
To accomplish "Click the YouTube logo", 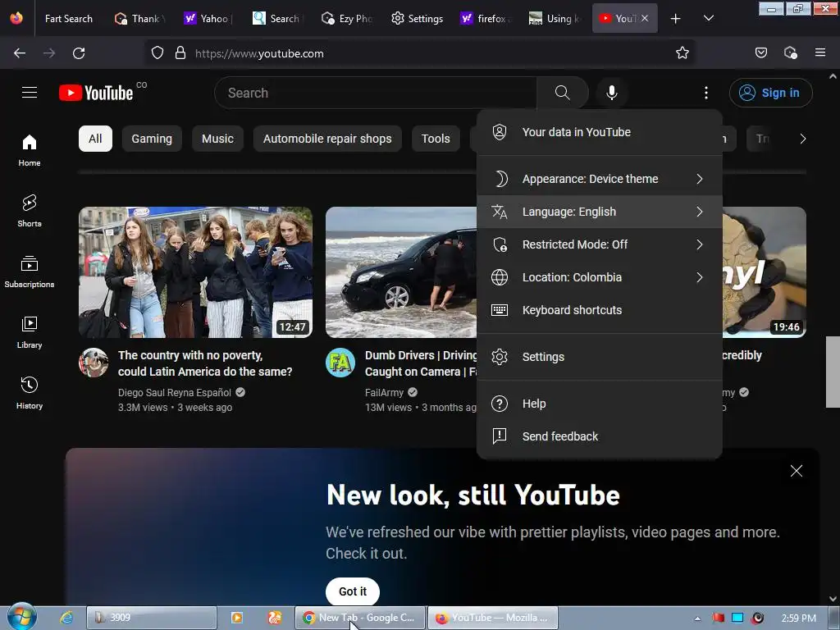I will click(x=97, y=93).
